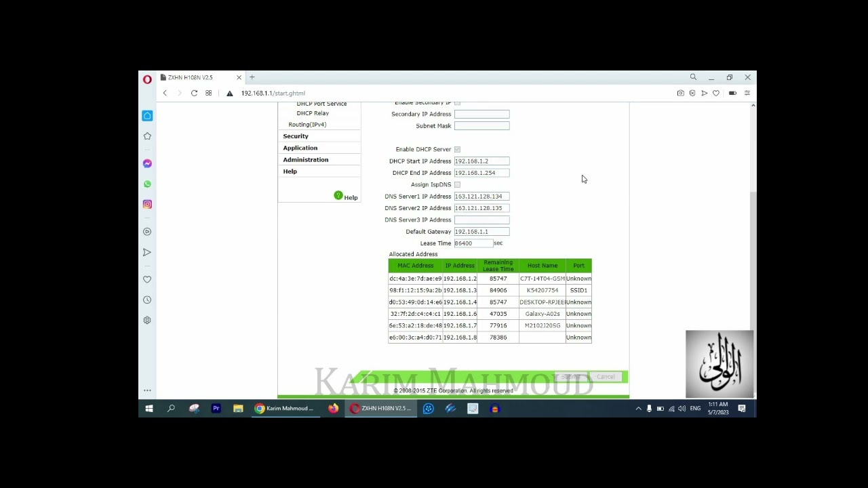Image resolution: width=868 pixels, height=488 pixels.
Task: Open the Messenger sidebar icon
Action: click(147, 163)
